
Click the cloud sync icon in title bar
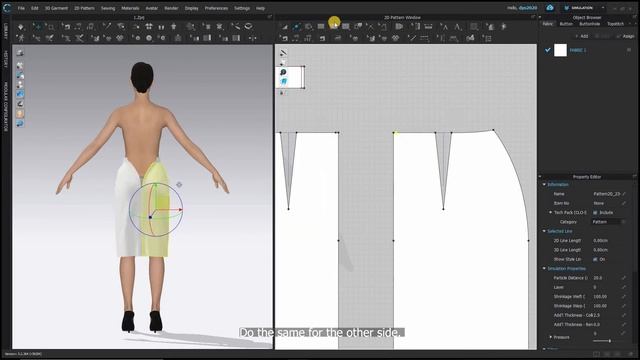(x=550, y=8)
